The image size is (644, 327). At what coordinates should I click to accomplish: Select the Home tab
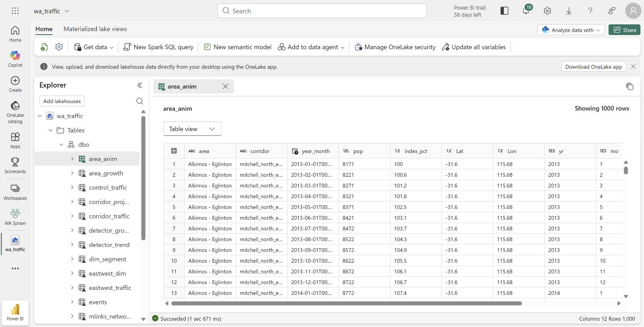44,29
